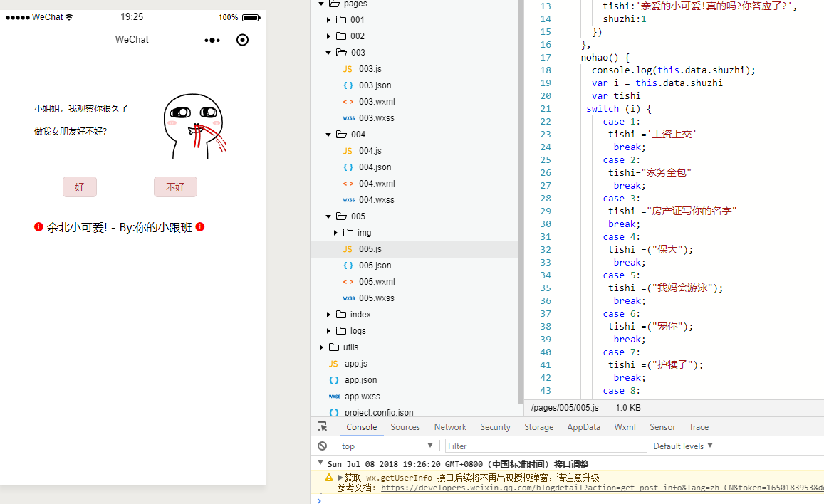The image size is (824, 504).
Task: Open the 005.json file
Action: 375,265
